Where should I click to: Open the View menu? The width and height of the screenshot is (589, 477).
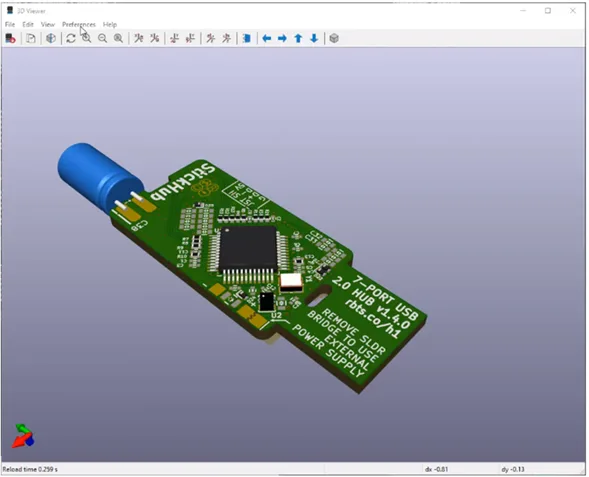[x=48, y=24]
